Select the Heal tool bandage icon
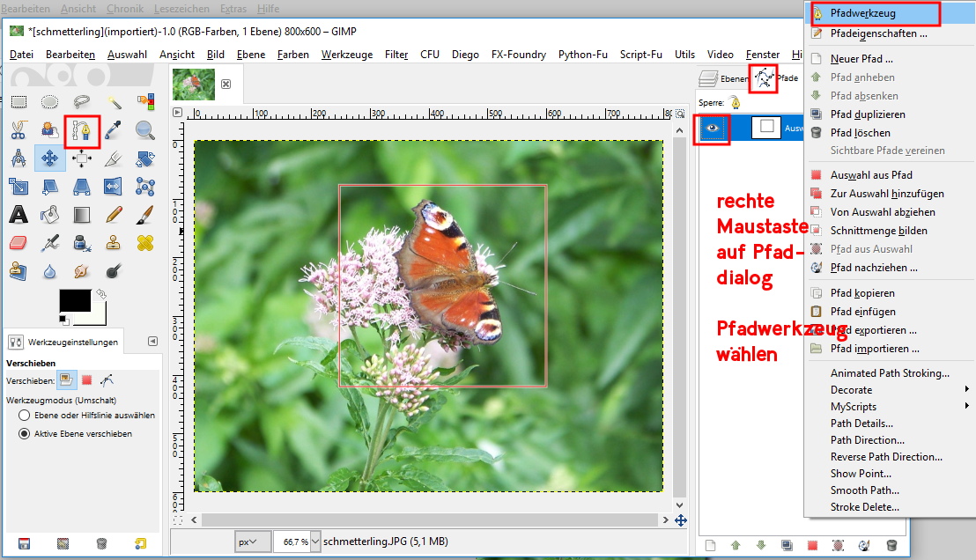Screen dimensions: 976x560 (x=144, y=242)
